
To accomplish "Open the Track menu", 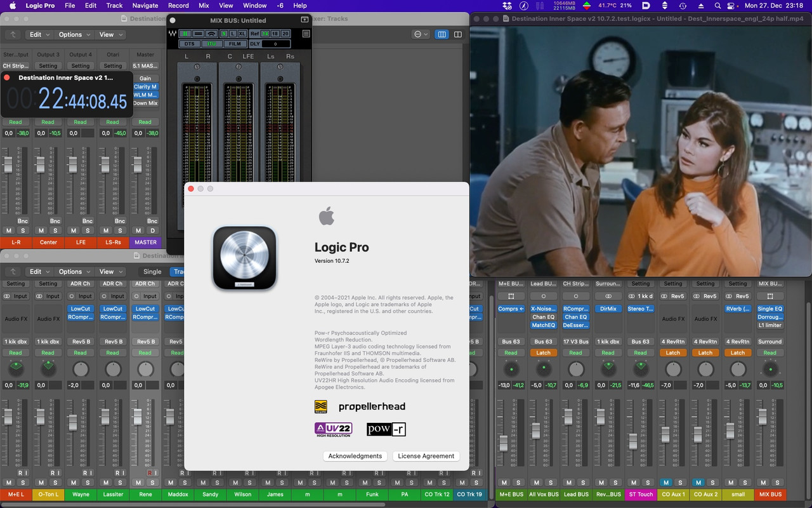I will point(114,5).
